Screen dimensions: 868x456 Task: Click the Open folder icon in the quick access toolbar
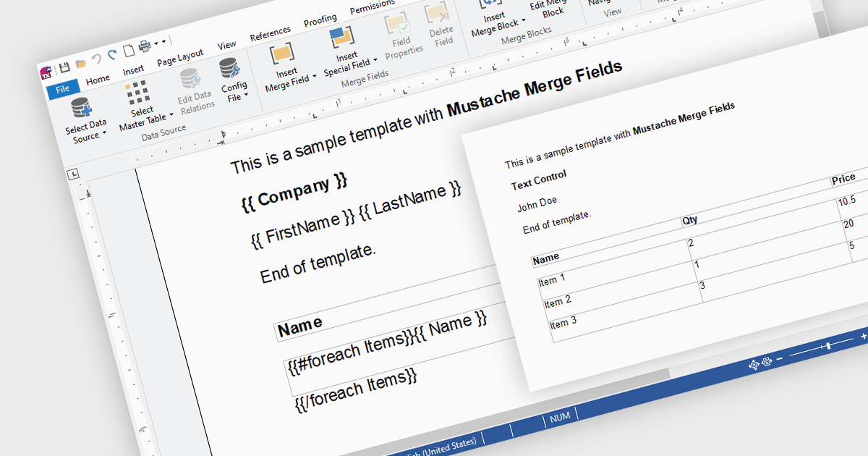81,64
